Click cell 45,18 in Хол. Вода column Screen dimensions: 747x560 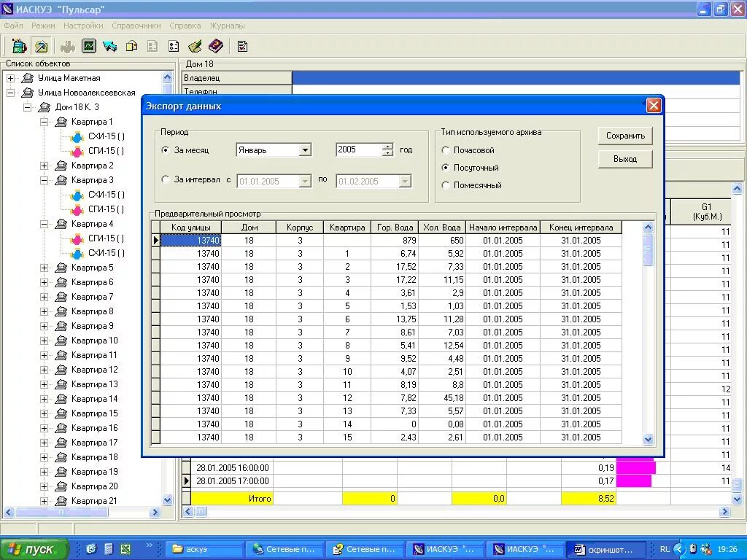[442, 398]
